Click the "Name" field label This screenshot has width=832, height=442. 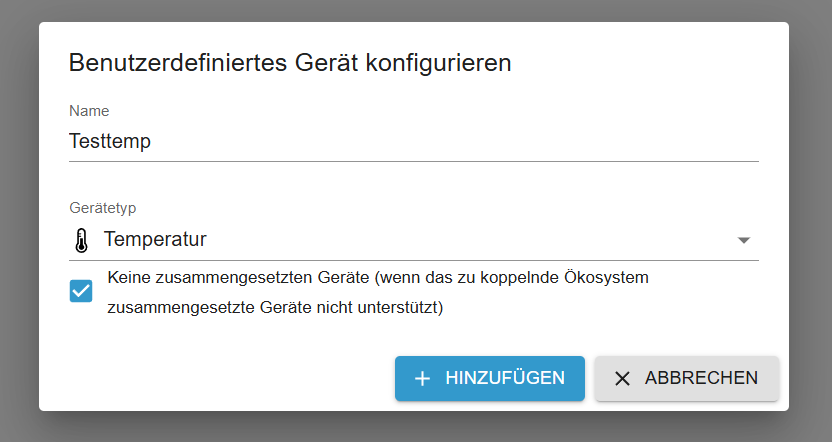point(89,111)
